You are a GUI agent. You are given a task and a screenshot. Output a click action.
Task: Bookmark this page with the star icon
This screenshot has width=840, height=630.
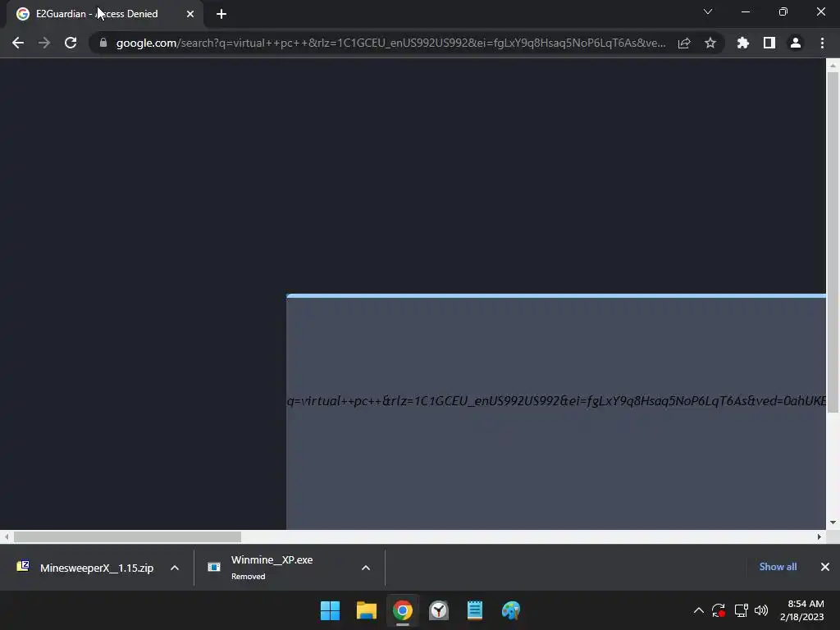point(710,43)
